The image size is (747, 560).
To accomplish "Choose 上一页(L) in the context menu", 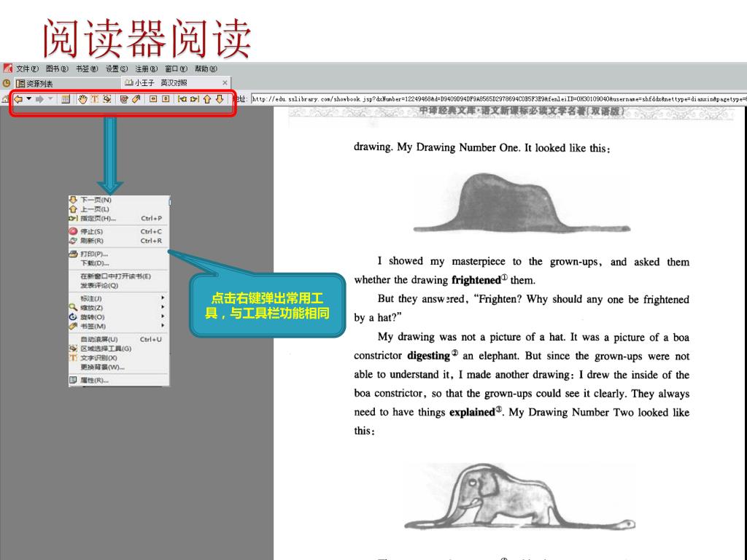I will (119, 209).
